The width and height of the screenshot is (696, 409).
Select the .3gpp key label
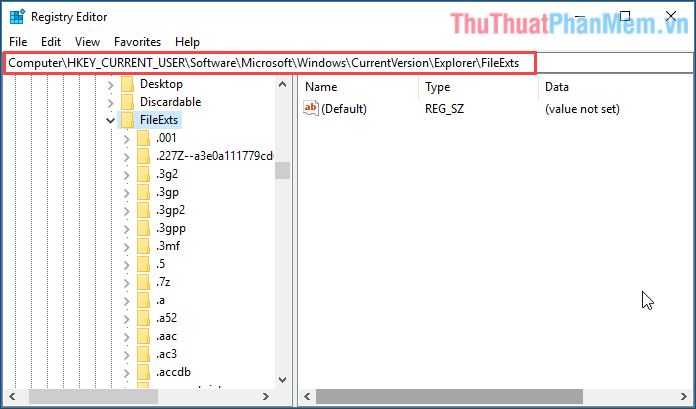click(171, 228)
